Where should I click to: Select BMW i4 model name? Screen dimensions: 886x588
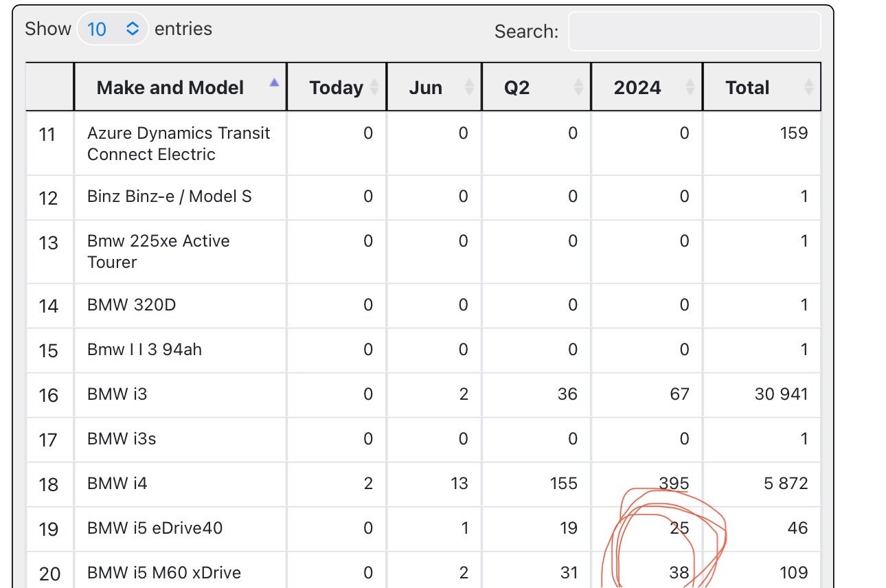click(117, 483)
